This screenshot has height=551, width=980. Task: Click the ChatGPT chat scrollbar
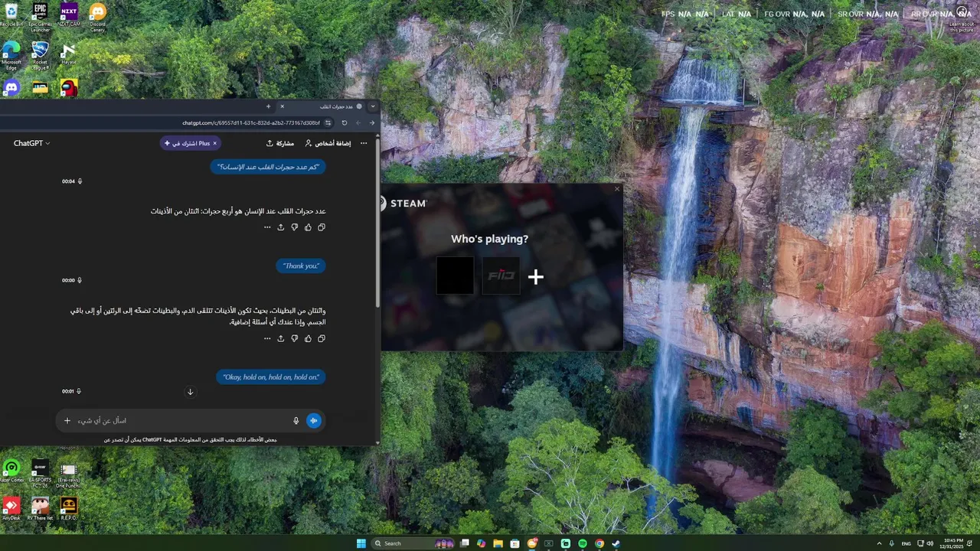click(x=377, y=222)
